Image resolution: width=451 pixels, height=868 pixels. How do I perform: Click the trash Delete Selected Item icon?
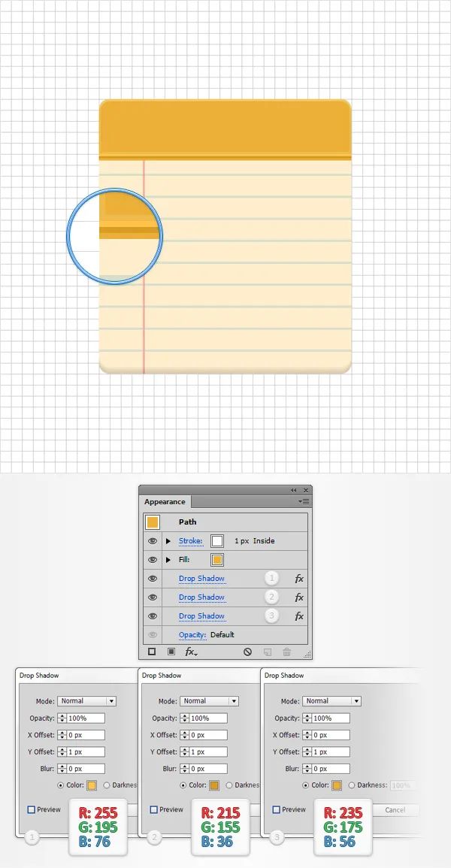pos(286,652)
